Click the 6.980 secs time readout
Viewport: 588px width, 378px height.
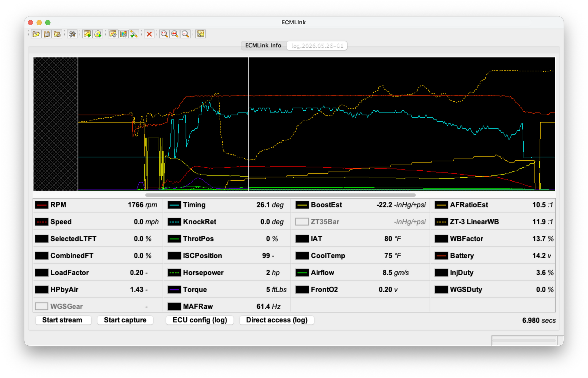coord(539,320)
